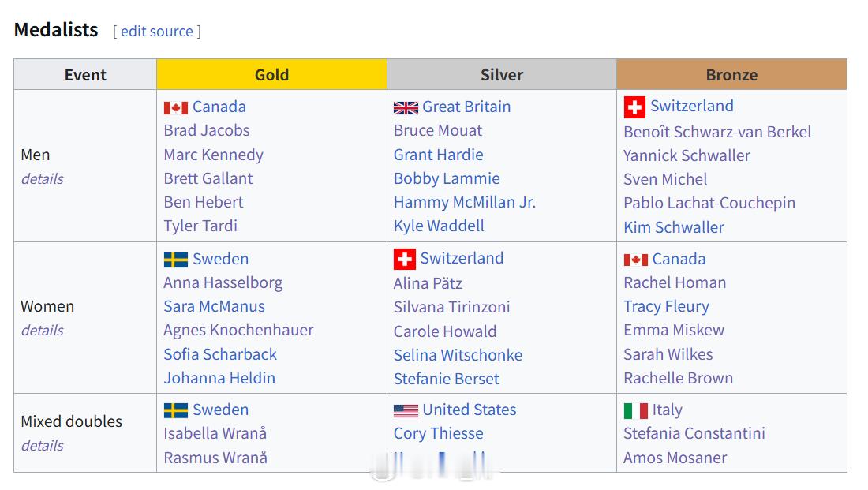Image resolution: width=868 pixels, height=490 pixels.
Task: Open the edit source link
Action: [x=156, y=32]
